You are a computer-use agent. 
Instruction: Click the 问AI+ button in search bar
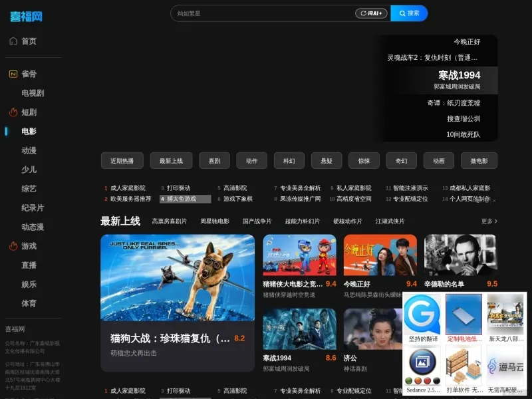(x=371, y=13)
